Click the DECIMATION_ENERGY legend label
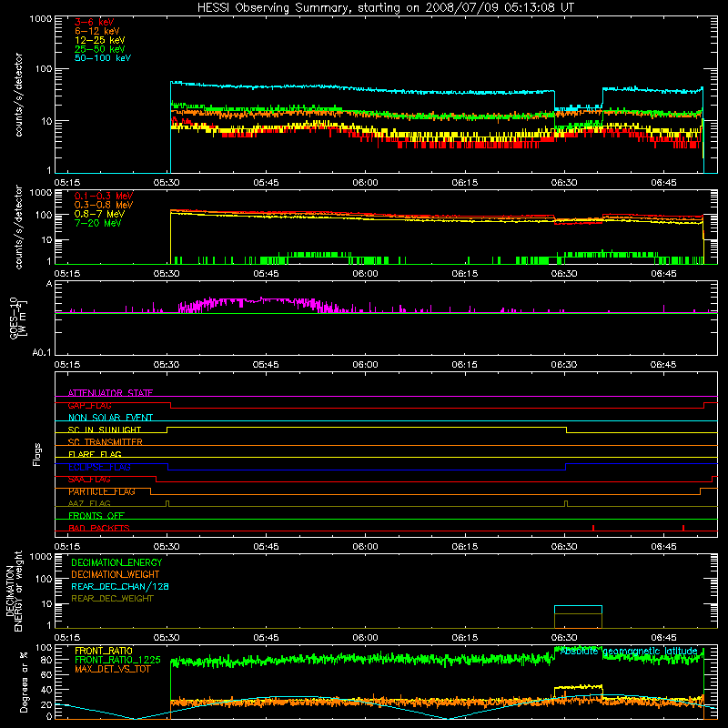 116,562
